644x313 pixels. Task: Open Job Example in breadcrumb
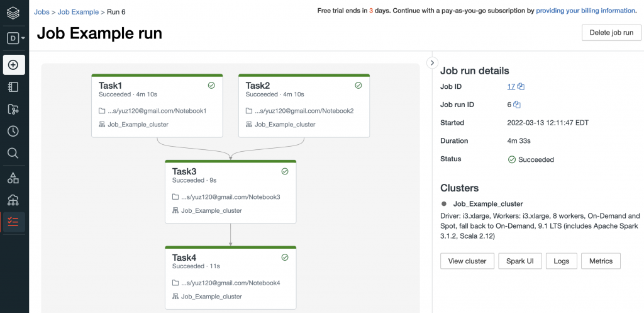coord(78,12)
